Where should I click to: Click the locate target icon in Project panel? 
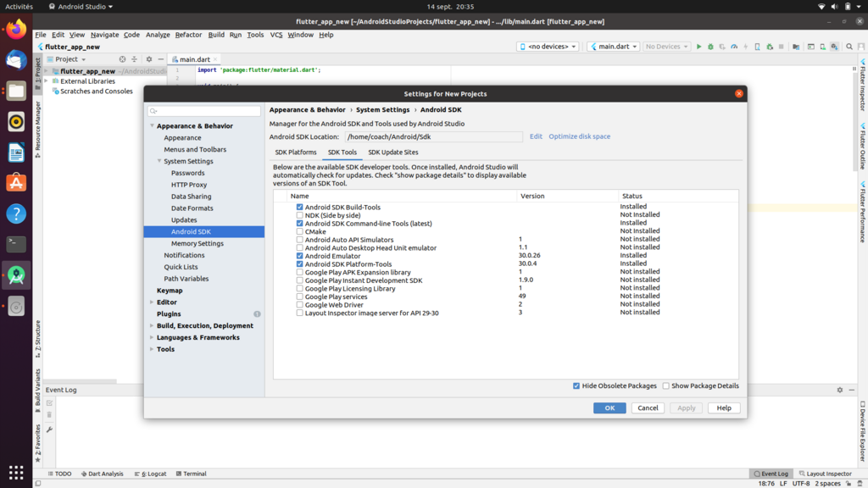(x=122, y=59)
